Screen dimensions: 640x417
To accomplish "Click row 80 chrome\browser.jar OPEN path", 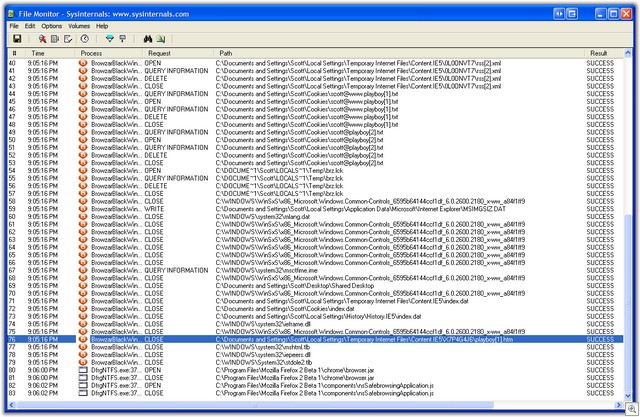I will (x=295, y=370).
